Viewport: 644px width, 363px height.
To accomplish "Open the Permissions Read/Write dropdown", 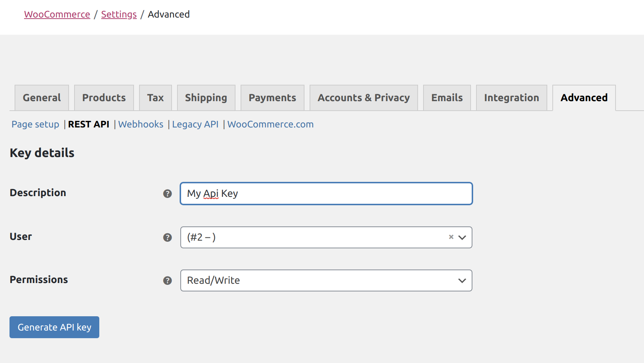I will click(326, 280).
